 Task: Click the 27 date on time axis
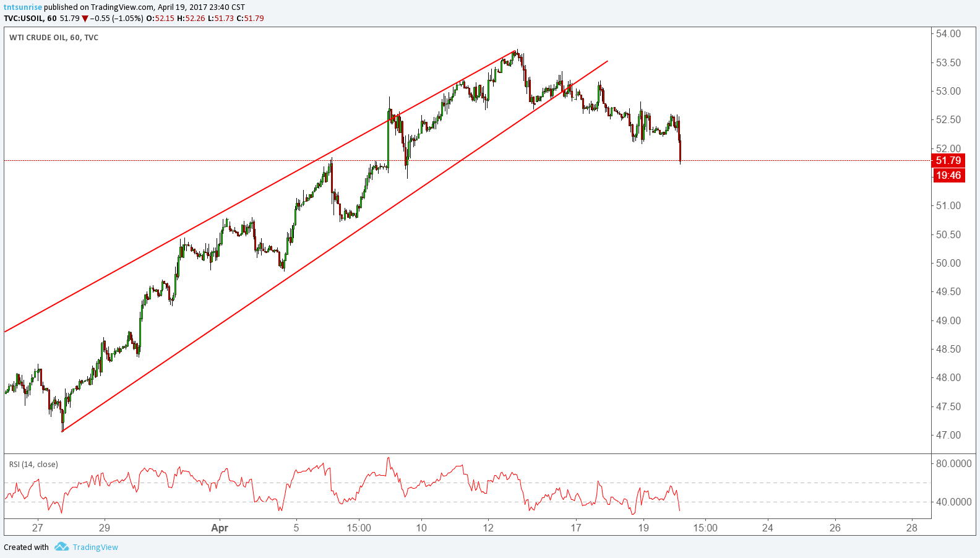coord(38,528)
